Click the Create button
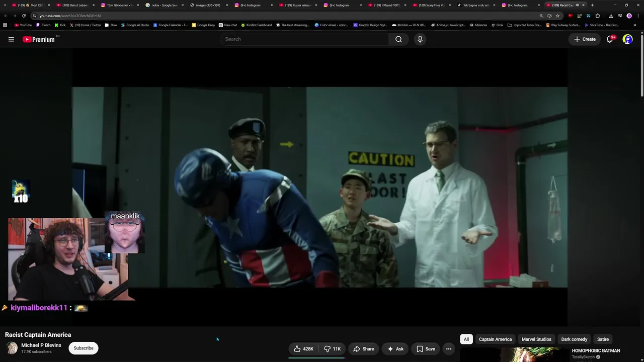This screenshot has width=644, height=362. coord(585,39)
